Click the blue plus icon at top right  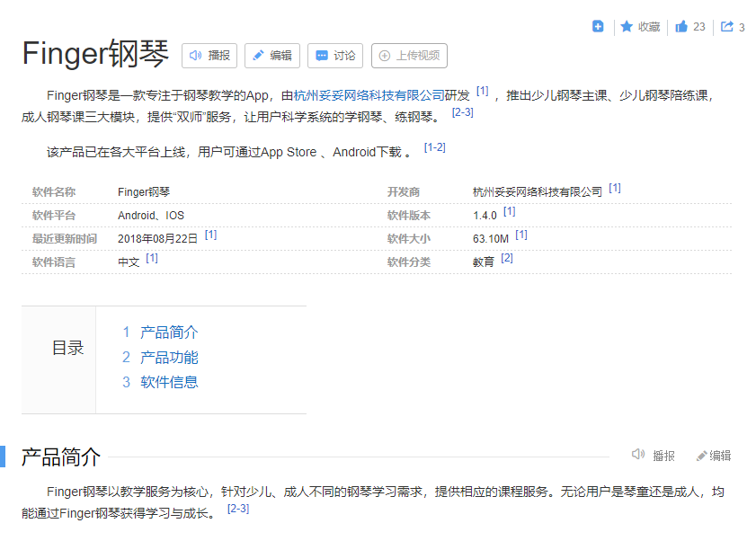click(x=598, y=27)
